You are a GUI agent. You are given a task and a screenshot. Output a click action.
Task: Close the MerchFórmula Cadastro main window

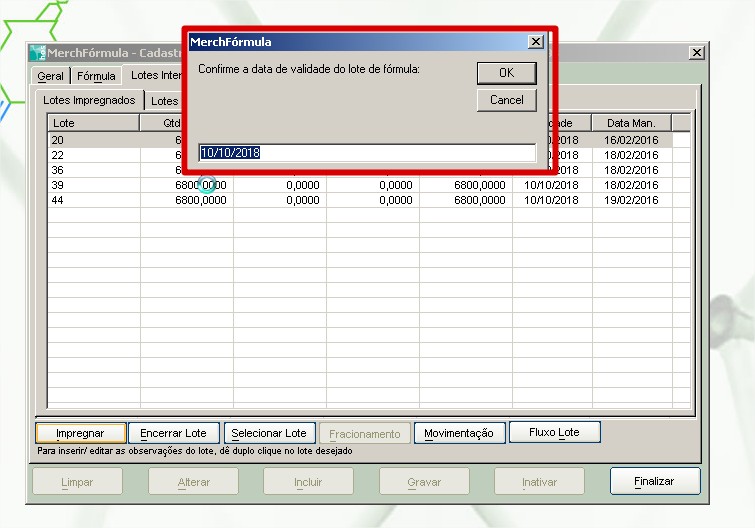tap(696, 52)
